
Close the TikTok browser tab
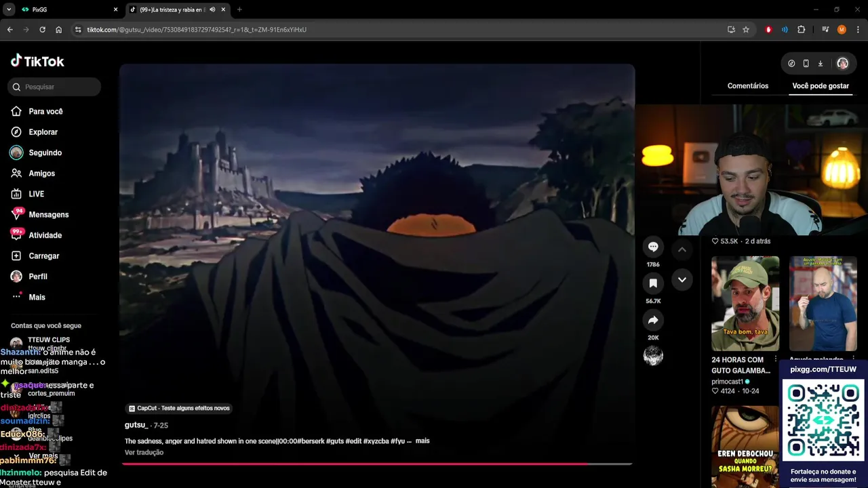tap(223, 9)
